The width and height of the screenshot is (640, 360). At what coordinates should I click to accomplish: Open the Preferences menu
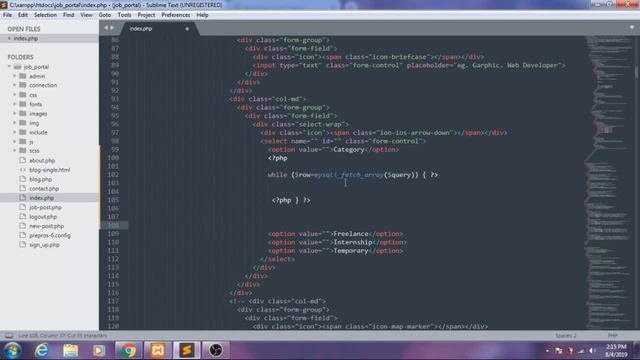coord(176,15)
